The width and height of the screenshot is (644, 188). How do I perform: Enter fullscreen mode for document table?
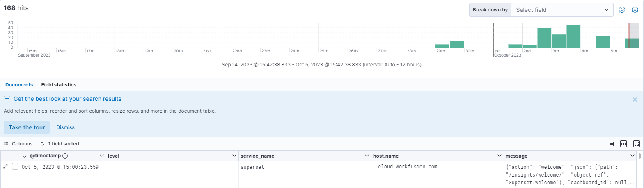(637, 144)
